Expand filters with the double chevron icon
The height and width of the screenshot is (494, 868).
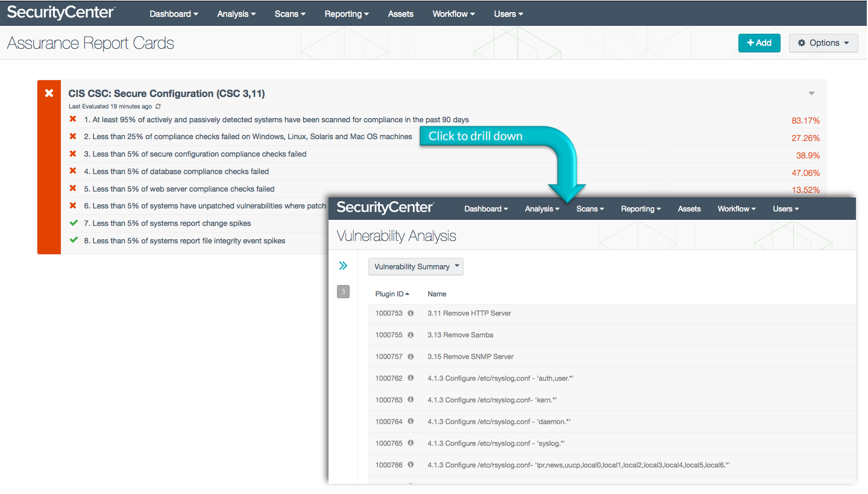(x=343, y=266)
